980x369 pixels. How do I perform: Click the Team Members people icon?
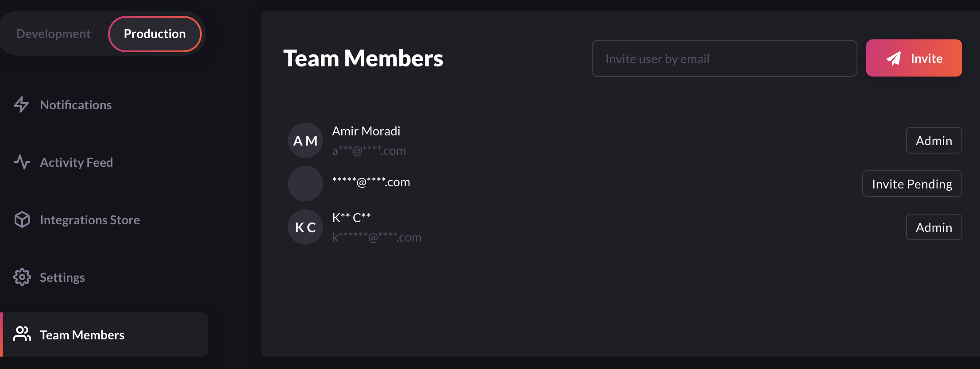coord(22,334)
